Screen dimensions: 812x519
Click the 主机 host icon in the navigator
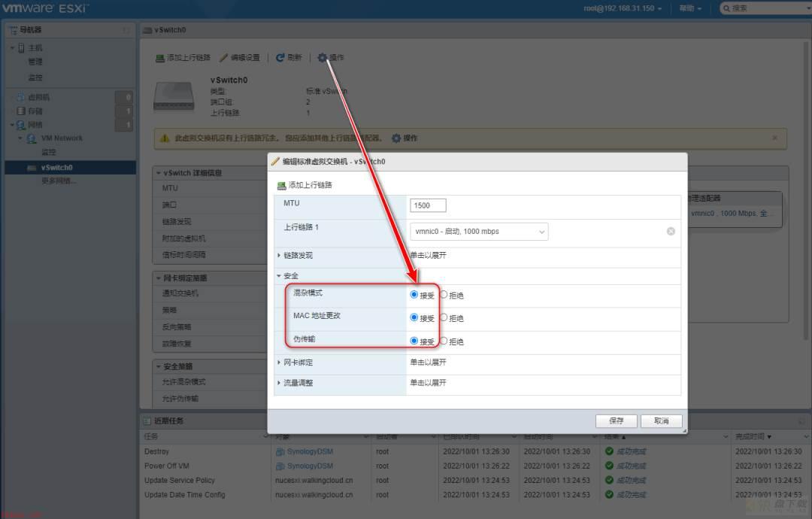[21, 47]
